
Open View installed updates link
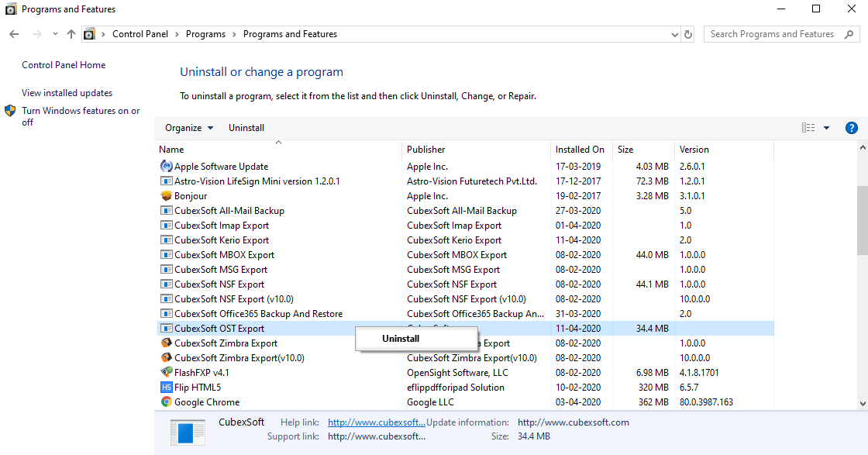67,93
